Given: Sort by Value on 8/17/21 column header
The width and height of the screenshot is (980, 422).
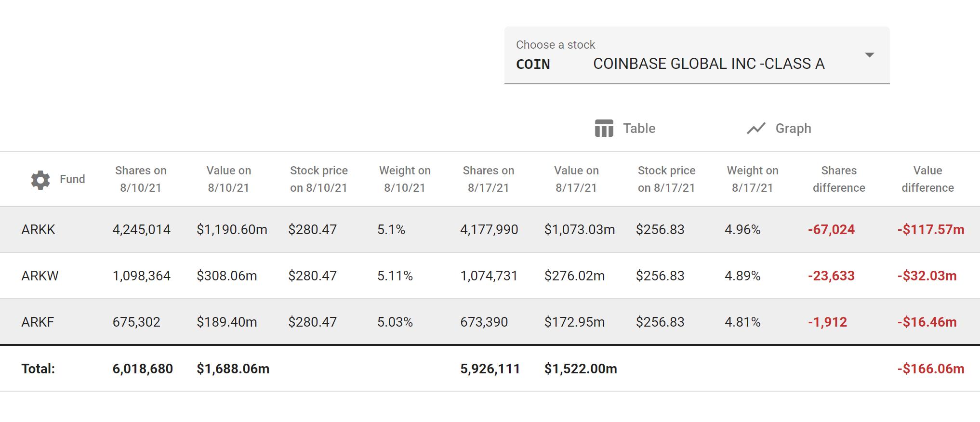Looking at the screenshot, I should click(x=576, y=179).
